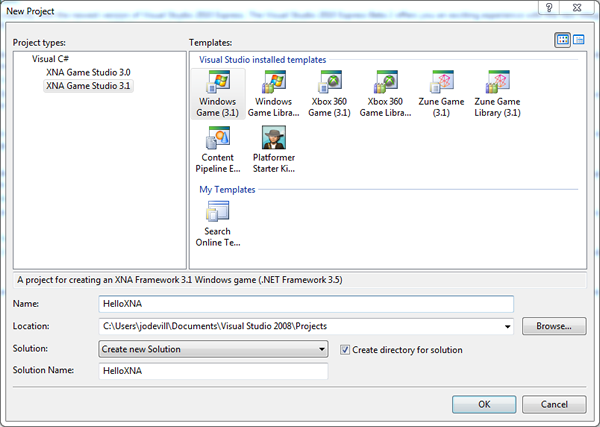Open the Solution dropdown list
600x427 pixels.
(213, 349)
